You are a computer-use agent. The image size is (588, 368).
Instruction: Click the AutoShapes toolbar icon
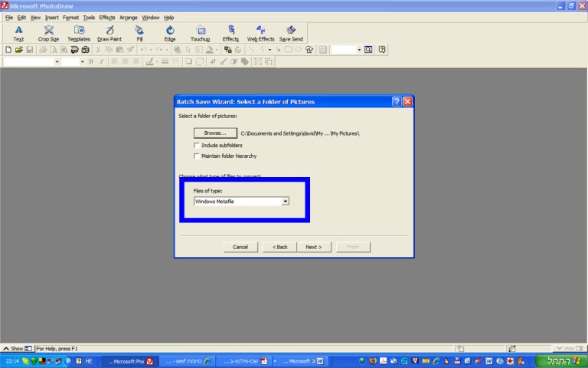click(x=309, y=50)
